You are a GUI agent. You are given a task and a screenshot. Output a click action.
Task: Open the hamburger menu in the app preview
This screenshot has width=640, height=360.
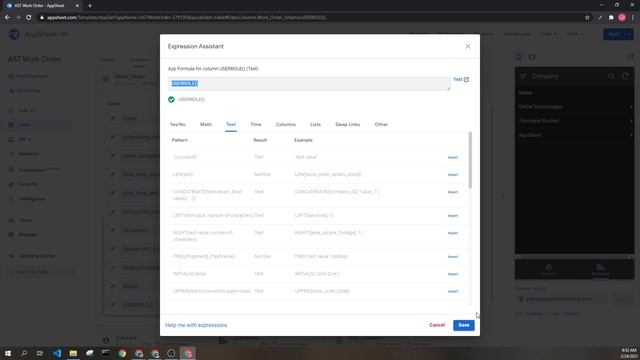click(x=523, y=76)
